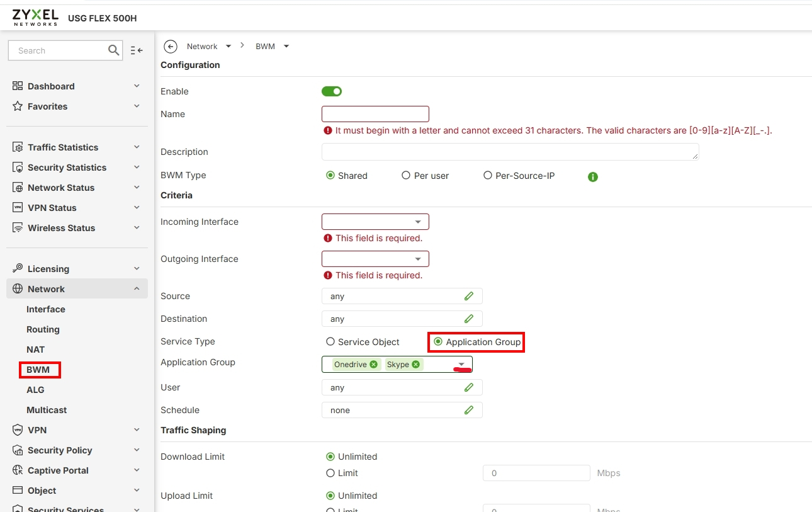Click the Zyxel Networks logo
This screenshot has width=812, height=512.
point(35,17)
